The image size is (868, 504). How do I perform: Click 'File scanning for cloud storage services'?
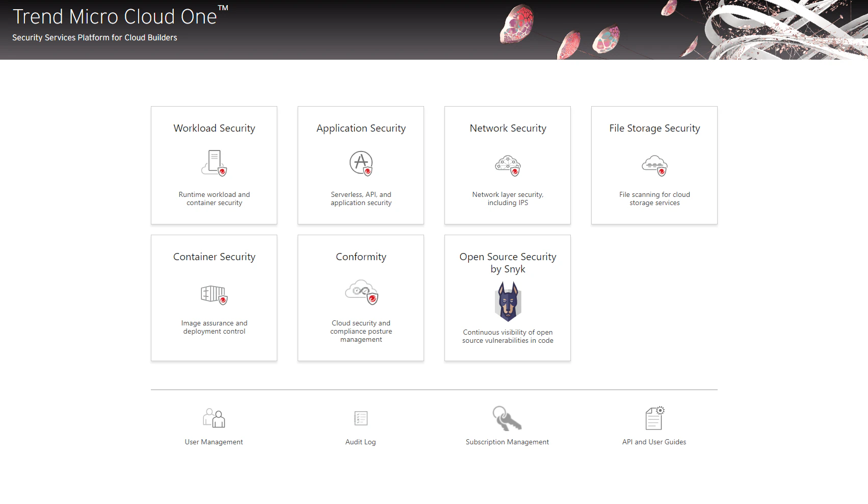(654, 198)
